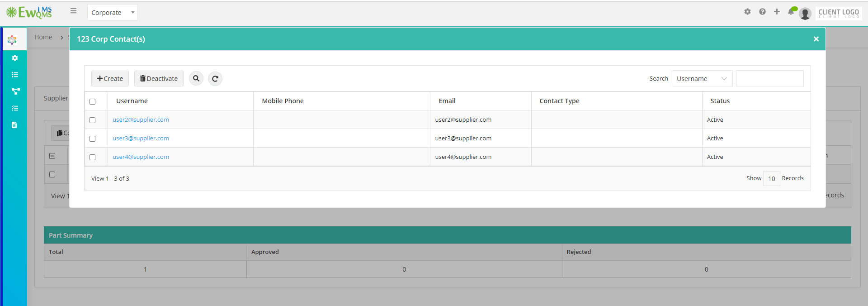Image resolution: width=868 pixels, height=306 pixels.
Task: Open the user3@supplier.com username link
Action: [141, 139]
